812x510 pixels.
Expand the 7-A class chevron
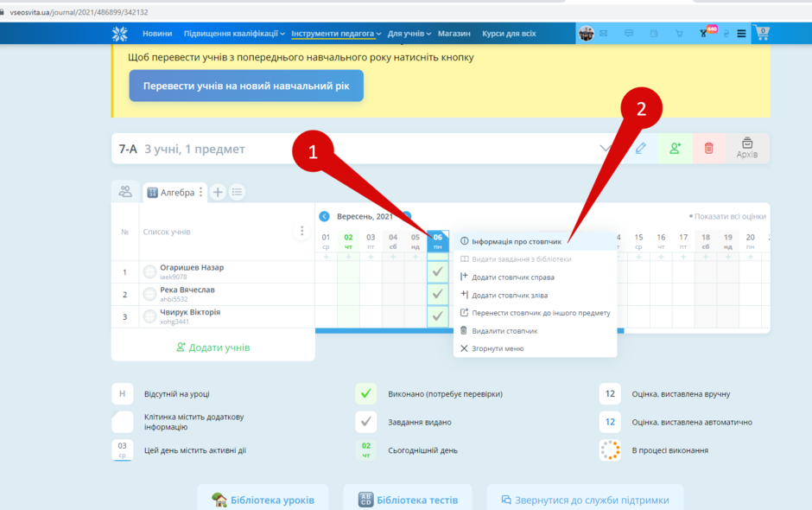pyautogui.click(x=606, y=148)
